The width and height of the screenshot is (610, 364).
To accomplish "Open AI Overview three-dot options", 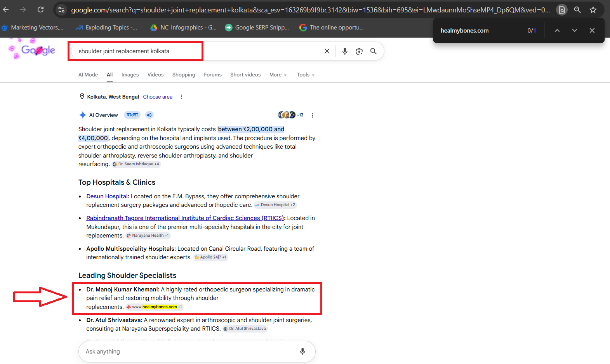I will (312, 115).
